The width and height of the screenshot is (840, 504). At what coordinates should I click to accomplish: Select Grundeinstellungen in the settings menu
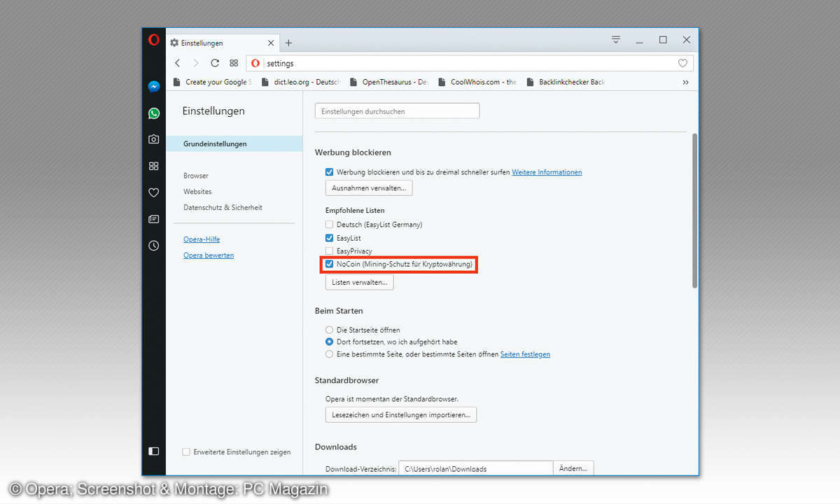(x=234, y=144)
